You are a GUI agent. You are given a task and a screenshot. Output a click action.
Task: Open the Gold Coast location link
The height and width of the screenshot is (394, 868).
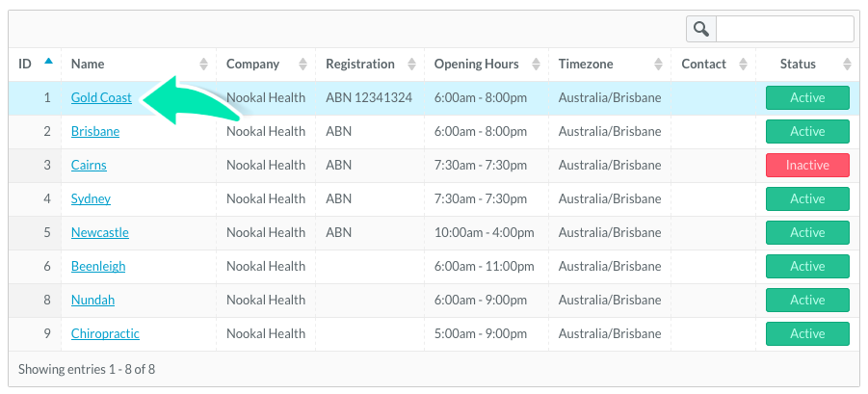tap(101, 98)
